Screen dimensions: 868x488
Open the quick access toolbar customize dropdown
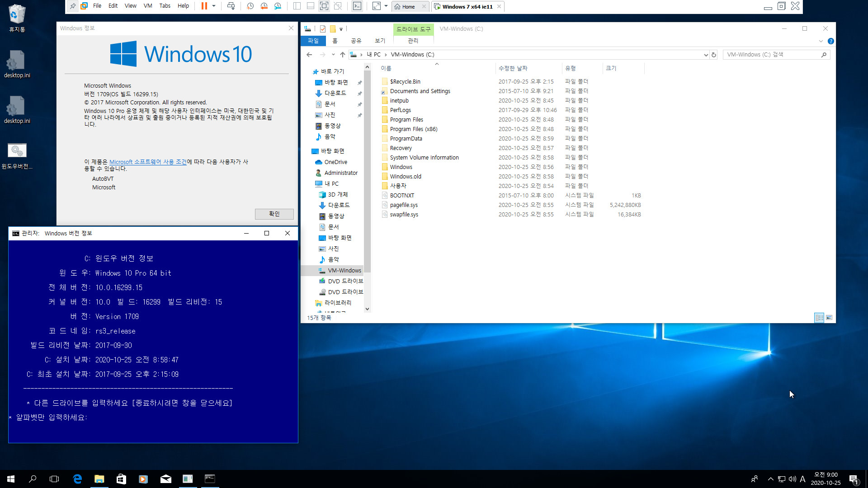coord(341,29)
